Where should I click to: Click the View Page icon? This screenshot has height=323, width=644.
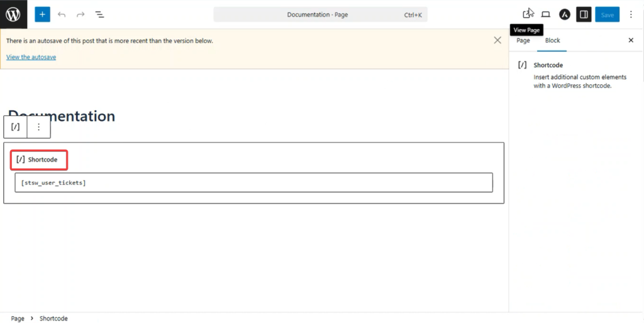528,14
